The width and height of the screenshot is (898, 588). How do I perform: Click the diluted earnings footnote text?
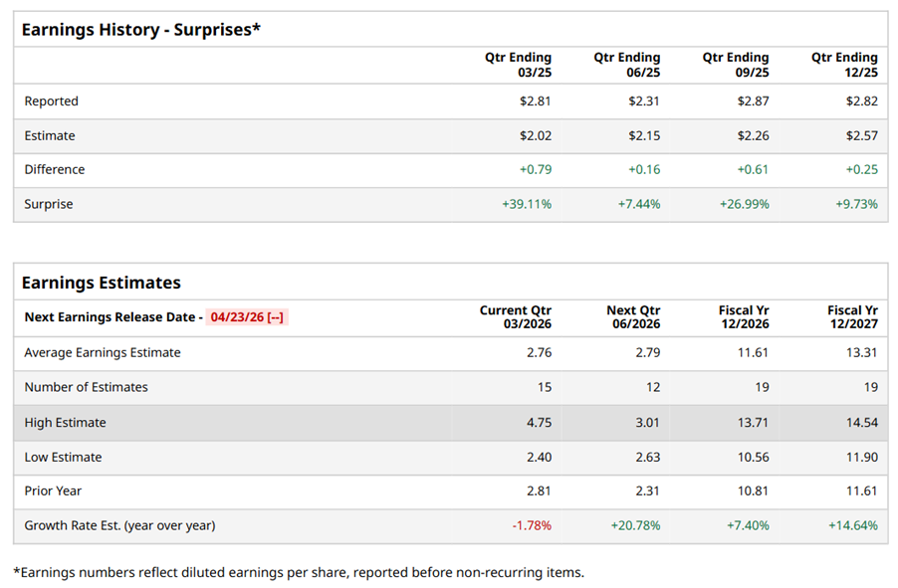click(x=299, y=572)
